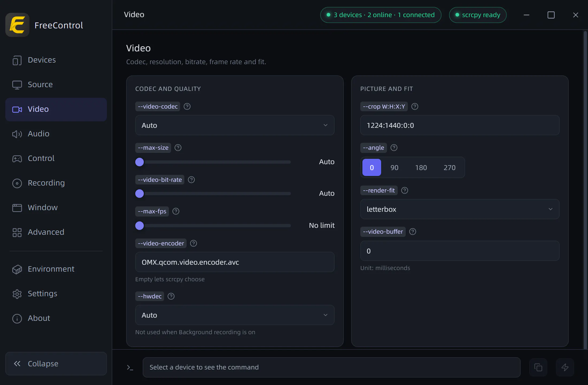This screenshot has width=588, height=385.
Task: Open the Devices sidebar section
Action: click(56, 60)
